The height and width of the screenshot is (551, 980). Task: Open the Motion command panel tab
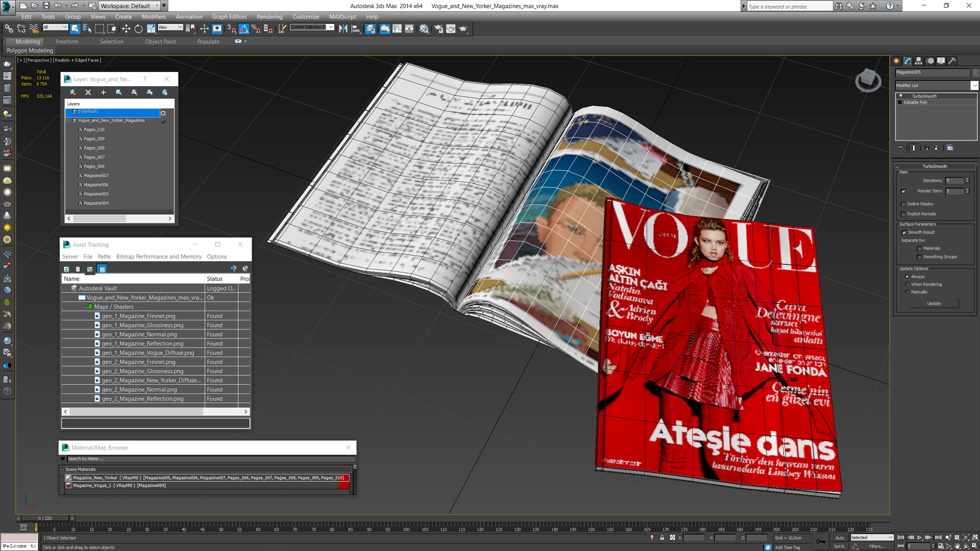930,61
